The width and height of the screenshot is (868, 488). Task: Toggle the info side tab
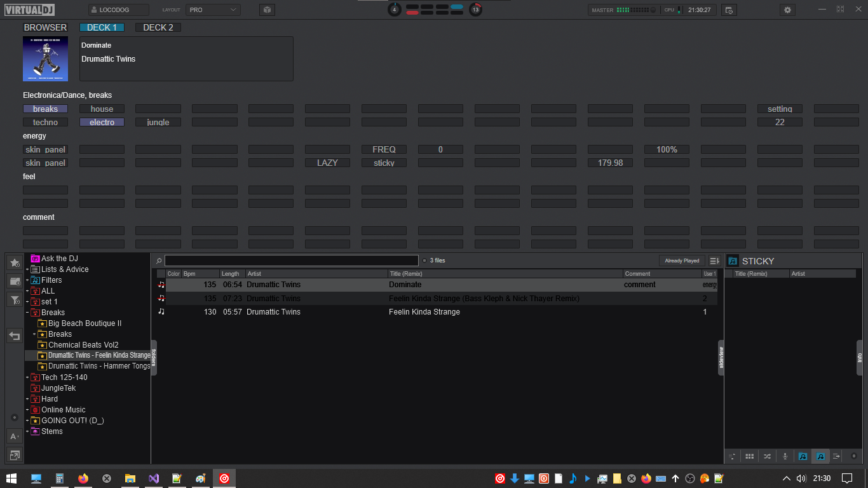point(860,358)
